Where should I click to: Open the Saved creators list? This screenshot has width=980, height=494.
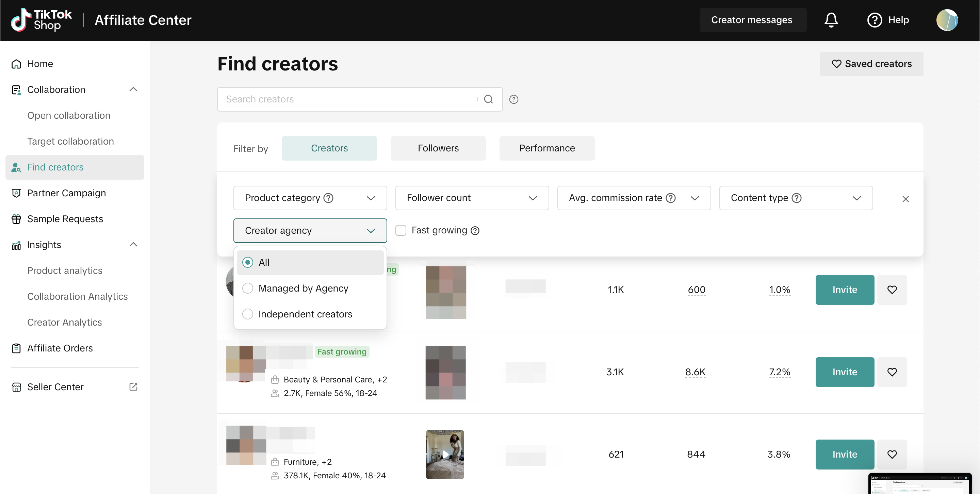pos(871,64)
